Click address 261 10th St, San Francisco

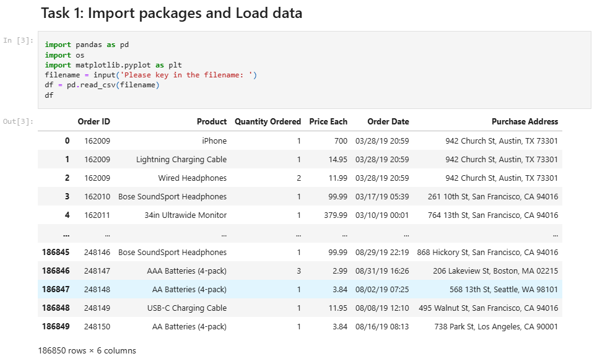[493, 197]
